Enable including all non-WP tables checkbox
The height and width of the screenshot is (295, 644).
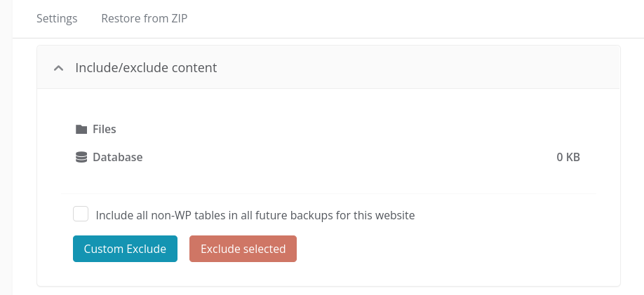tap(81, 214)
